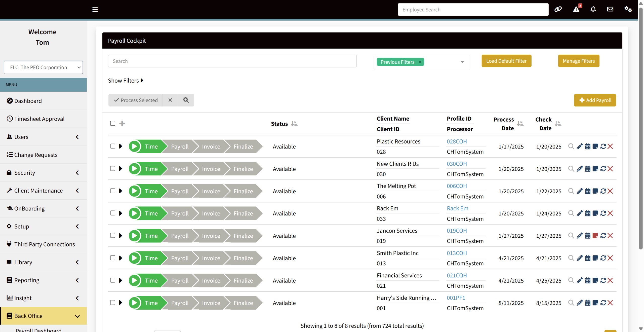Start Time step for Plastic Resources payroll
Screen dimensions: 644x332
coord(134,146)
